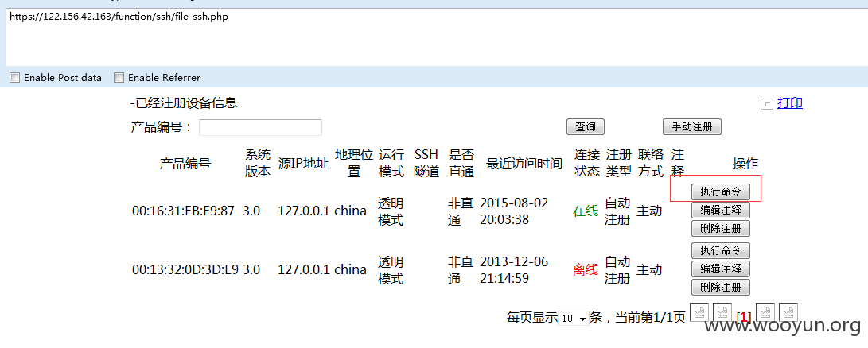Select page number 1 in pagination

coord(743,318)
